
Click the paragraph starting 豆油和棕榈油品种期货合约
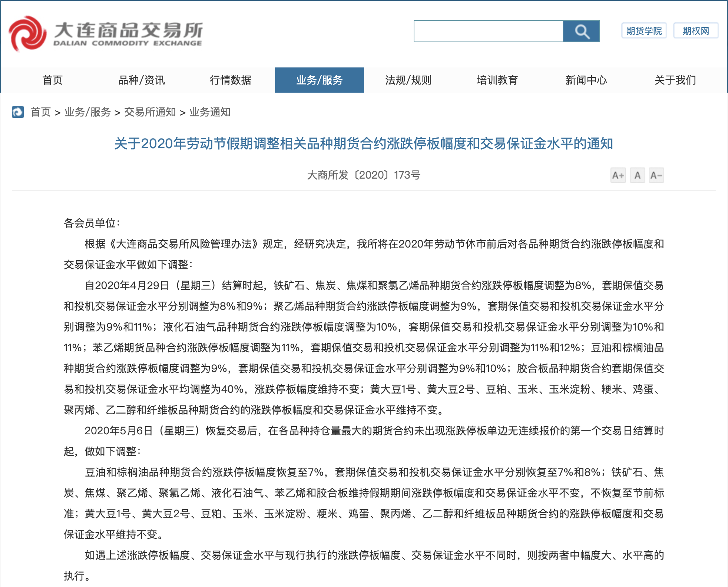pos(364,503)
